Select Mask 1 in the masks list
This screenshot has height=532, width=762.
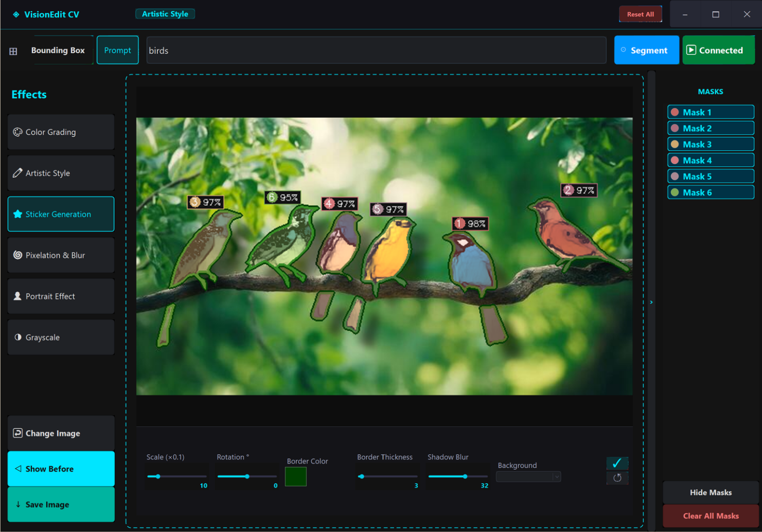(711, 112)
